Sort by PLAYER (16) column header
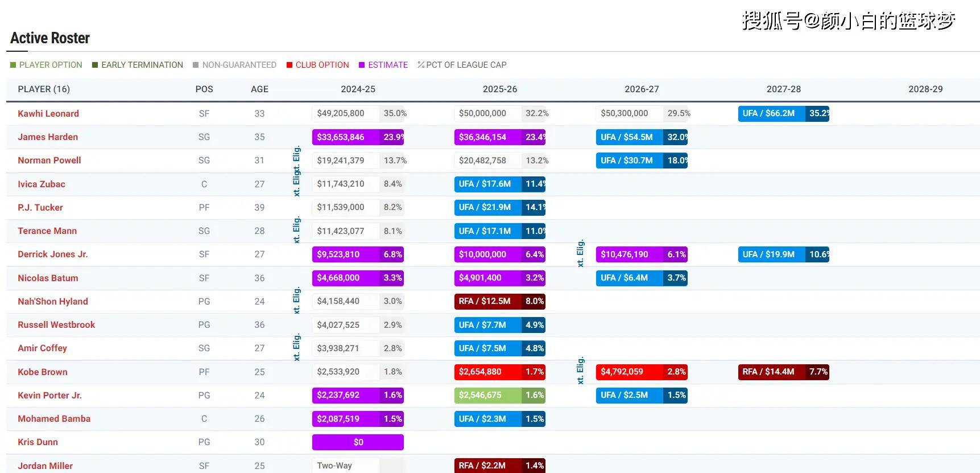 click(44, 89)
